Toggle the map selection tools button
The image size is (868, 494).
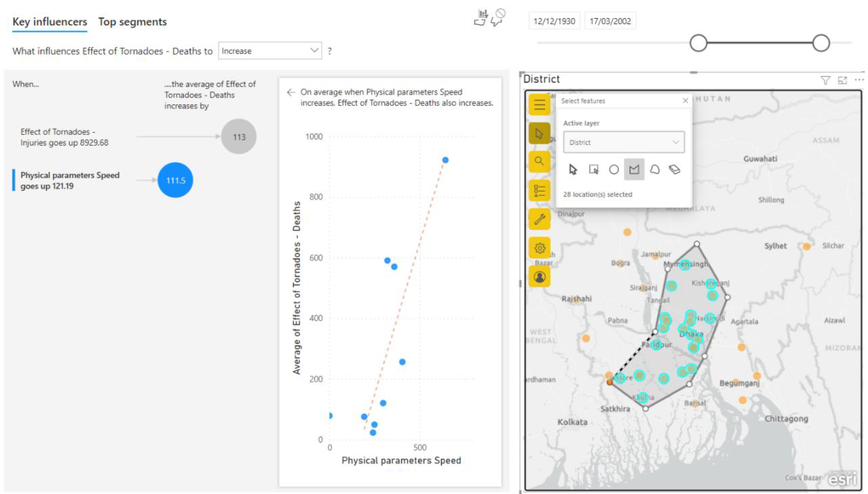(539, 133)
